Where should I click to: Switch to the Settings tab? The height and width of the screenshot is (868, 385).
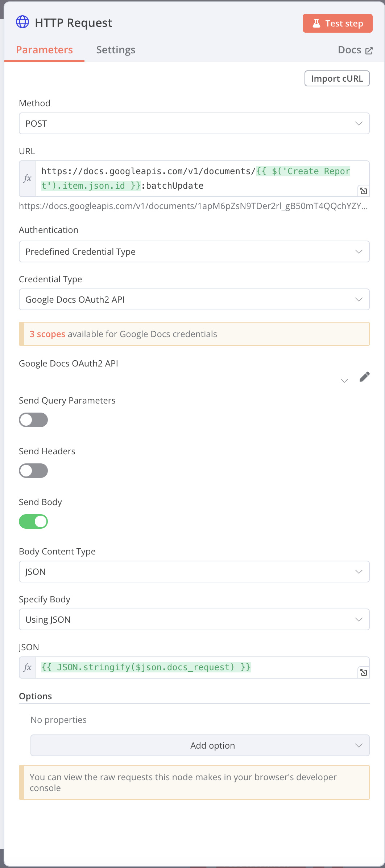(x=116, y=50)
